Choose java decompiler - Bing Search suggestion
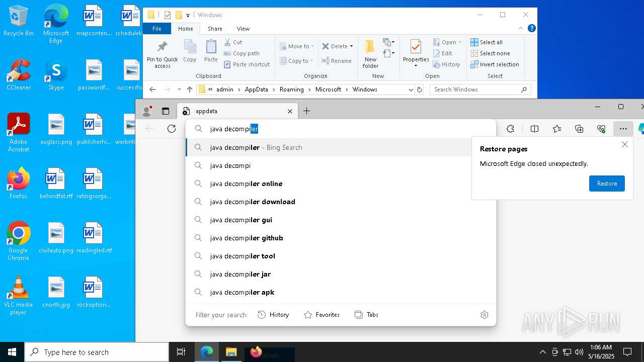Screen dimensions: 644x362 click(341, 147)
